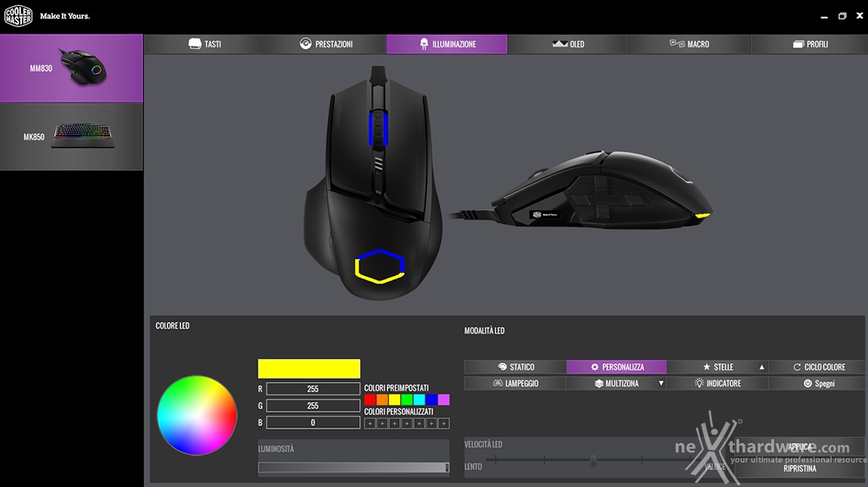Viewport: 868px width, 487px height.
Task: Activate CICLO COLORE mode
Action: tap(818, 367)
